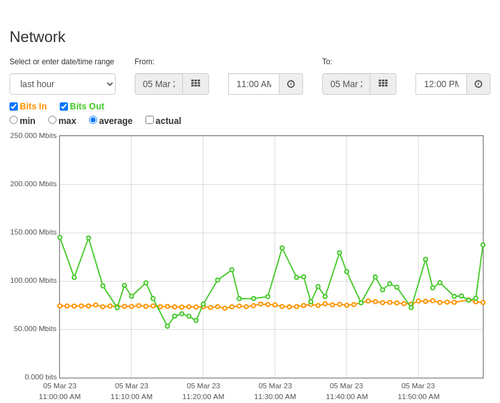Click the 'Bits In' orange legend label
Screen dimensions: 500x403
click(x=33, y=106)
